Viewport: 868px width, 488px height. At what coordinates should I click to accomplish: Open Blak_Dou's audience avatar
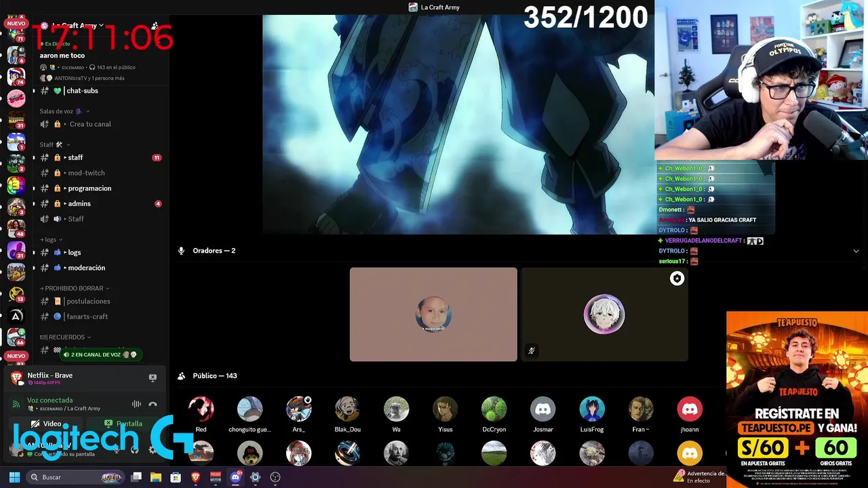347,409
